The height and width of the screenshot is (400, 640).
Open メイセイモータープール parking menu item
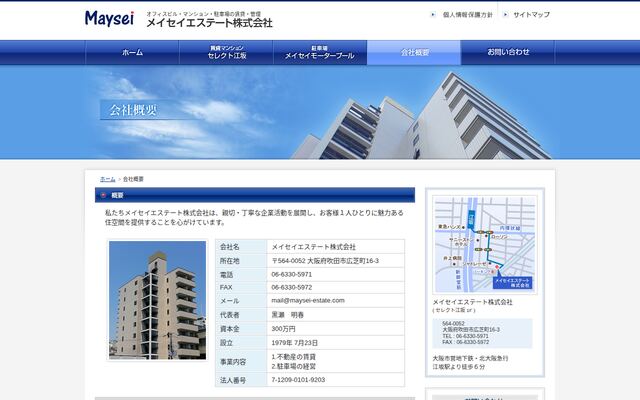[x=320, y=53]
